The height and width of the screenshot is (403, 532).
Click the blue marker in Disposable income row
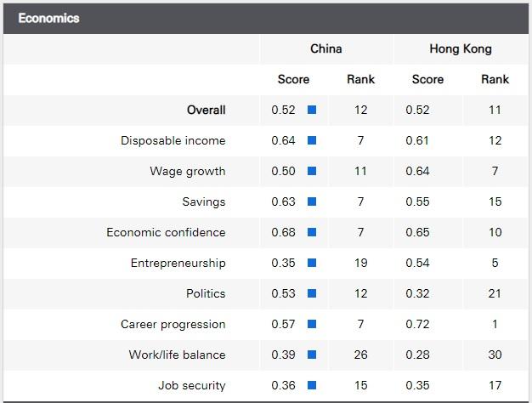312,140
